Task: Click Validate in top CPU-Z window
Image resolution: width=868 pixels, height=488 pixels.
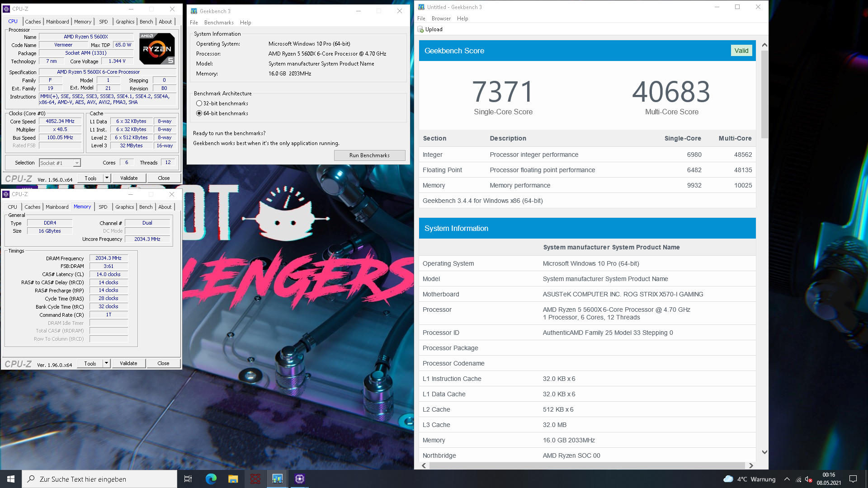Action: click(x=129, y=178)
